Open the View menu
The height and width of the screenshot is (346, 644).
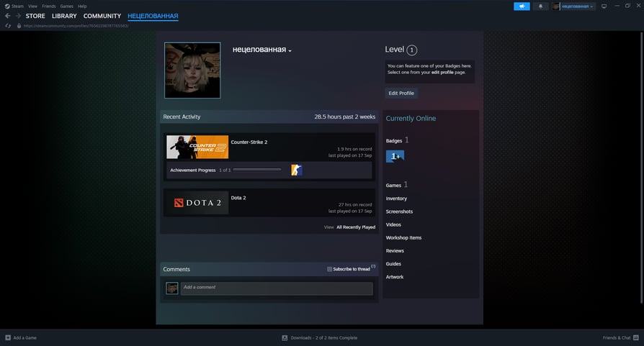[x=33, y=6]
